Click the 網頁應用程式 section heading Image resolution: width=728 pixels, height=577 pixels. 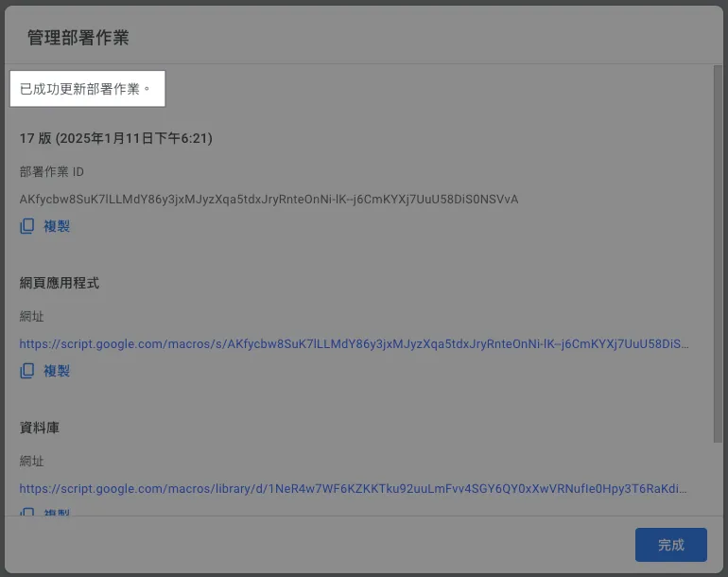click(x=60, y=283)
